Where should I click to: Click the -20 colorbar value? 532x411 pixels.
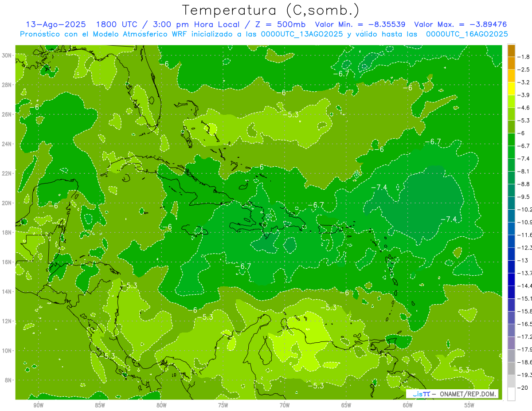point(522,388)
